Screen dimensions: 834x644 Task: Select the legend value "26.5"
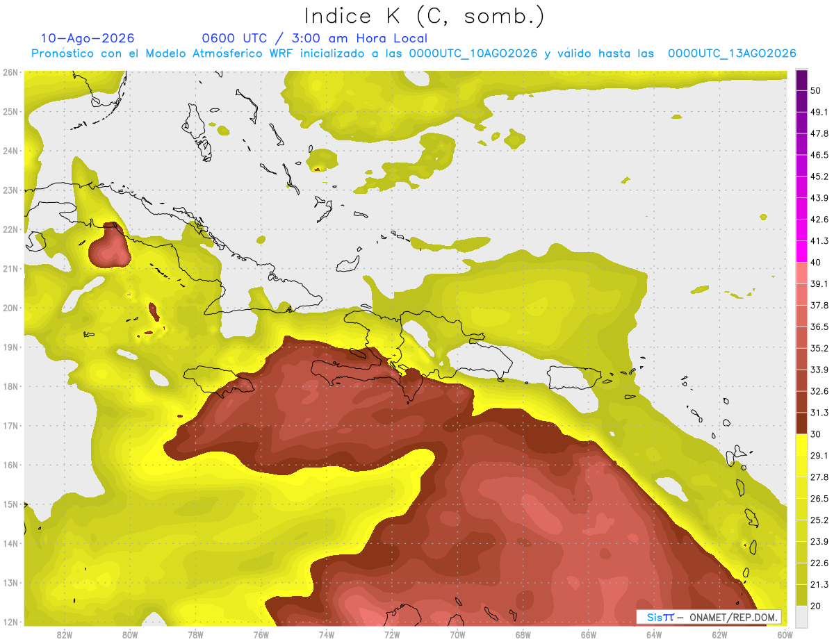point(820,498)
